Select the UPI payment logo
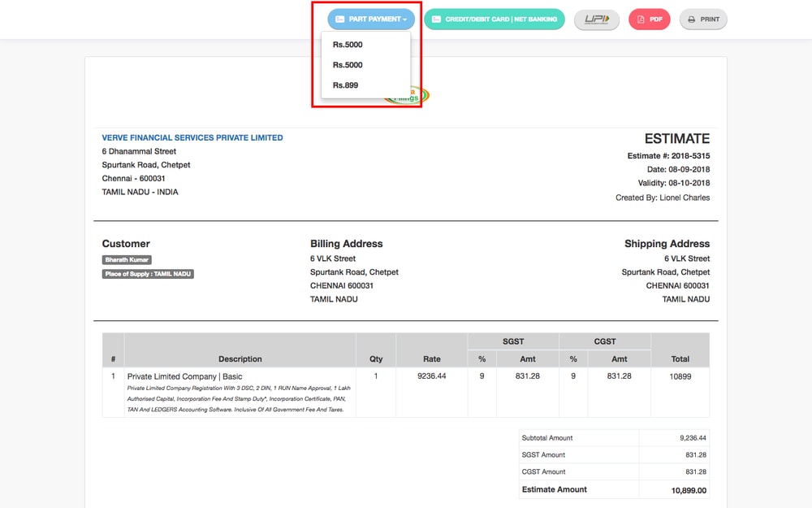Screen dimensions: 812x508 (596, 19)
